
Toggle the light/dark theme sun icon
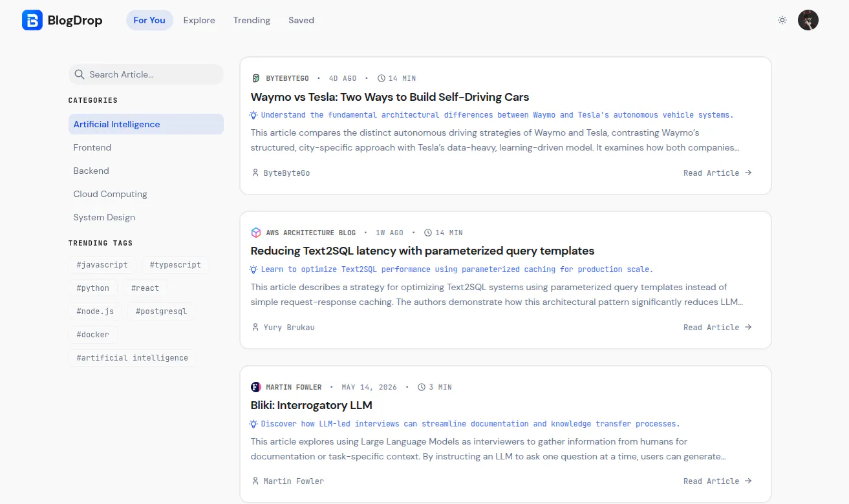click(782, 20)
